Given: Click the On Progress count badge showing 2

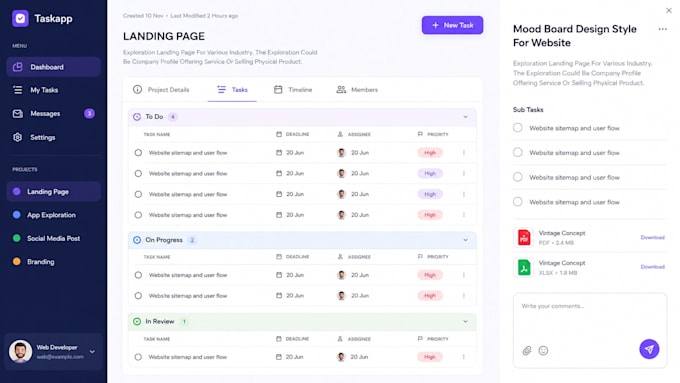Looking at the screenshot, I should (x=192, y=240).
